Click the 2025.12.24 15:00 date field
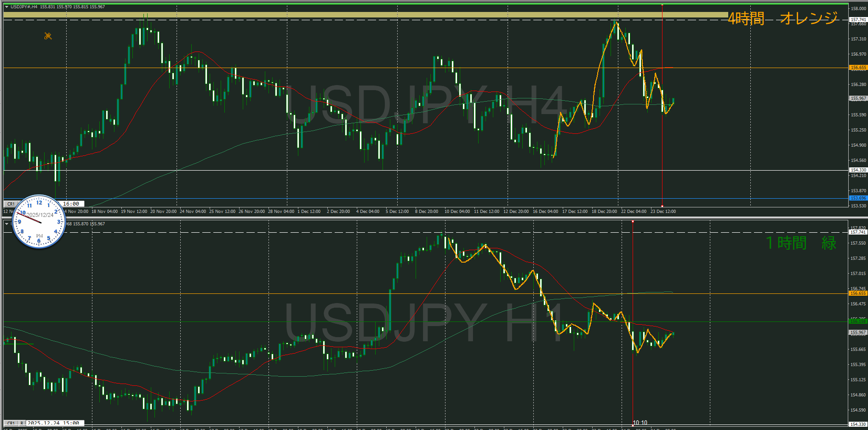 pyautogui.click(x=54, y=423)
